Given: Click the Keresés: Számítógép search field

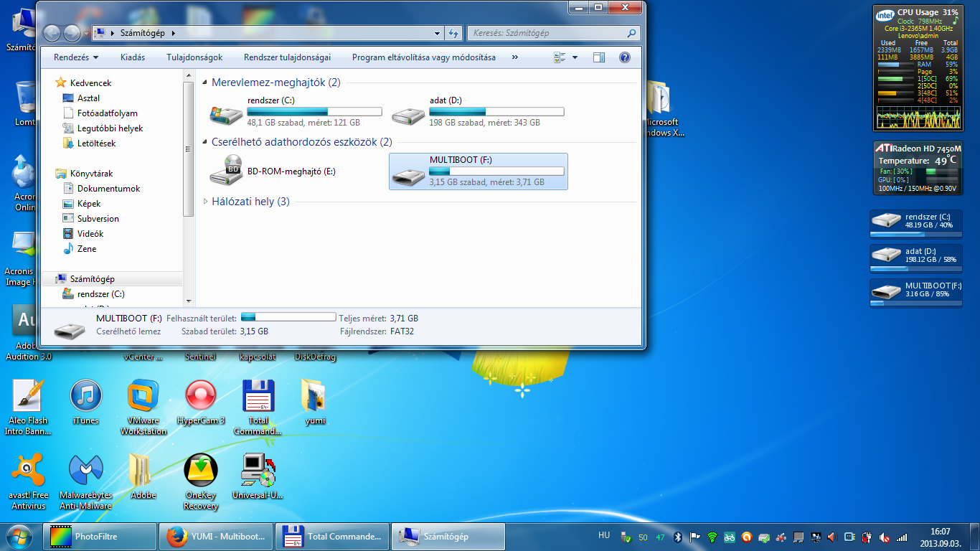Looking at the screenshot, I should 547,33.
